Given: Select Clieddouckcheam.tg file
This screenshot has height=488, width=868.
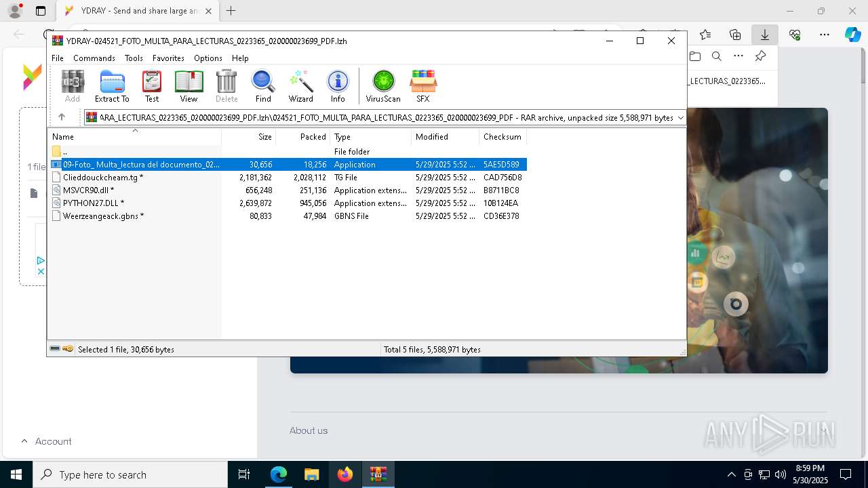Looking at the screenshot, I should click(x=287, y=178).
